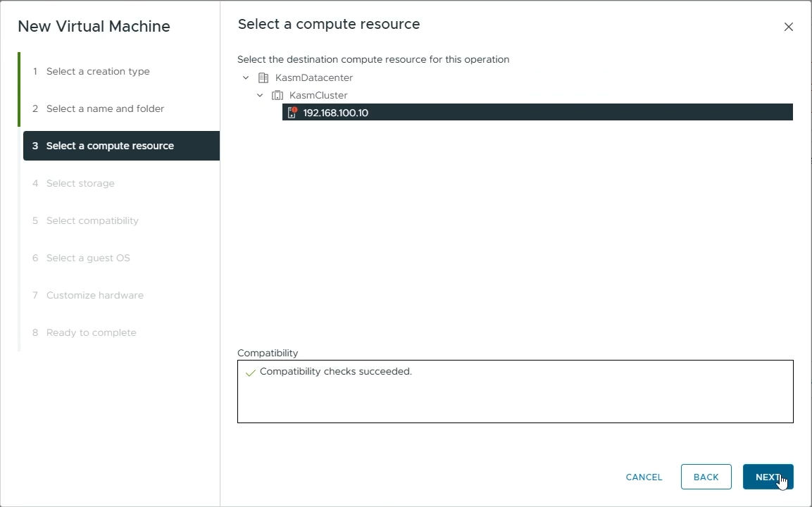
Task: Open the Select compatibility step
Action: pos(92,220)
